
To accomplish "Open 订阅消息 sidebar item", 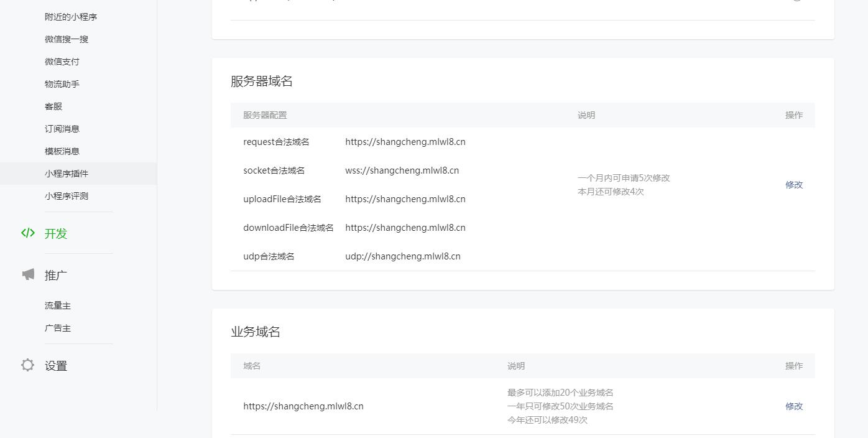I will click(62, 129).
